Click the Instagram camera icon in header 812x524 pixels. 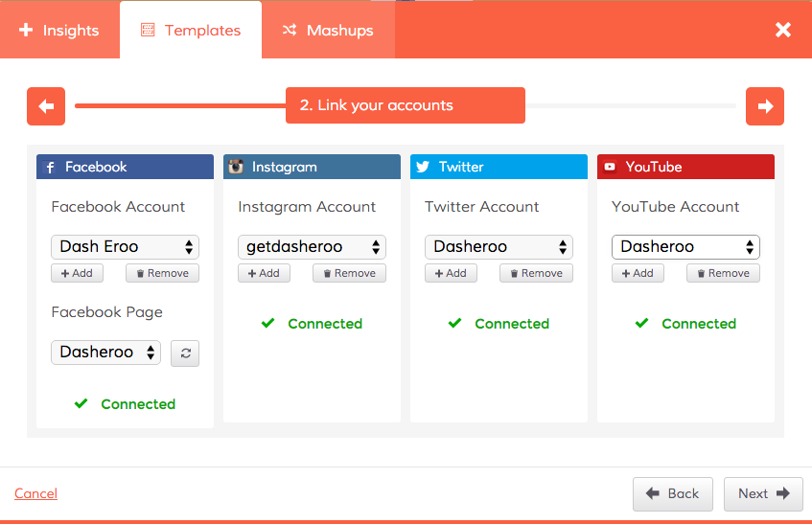(x=236, y=167)
